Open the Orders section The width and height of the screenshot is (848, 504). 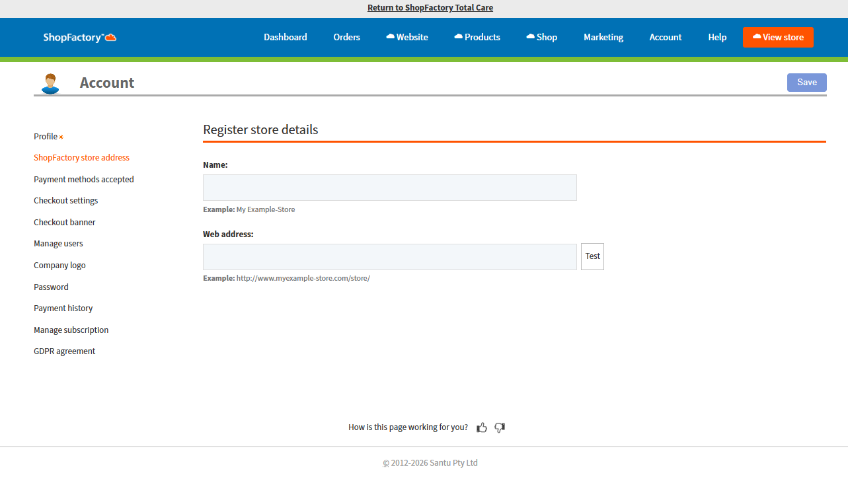(346, 38)
